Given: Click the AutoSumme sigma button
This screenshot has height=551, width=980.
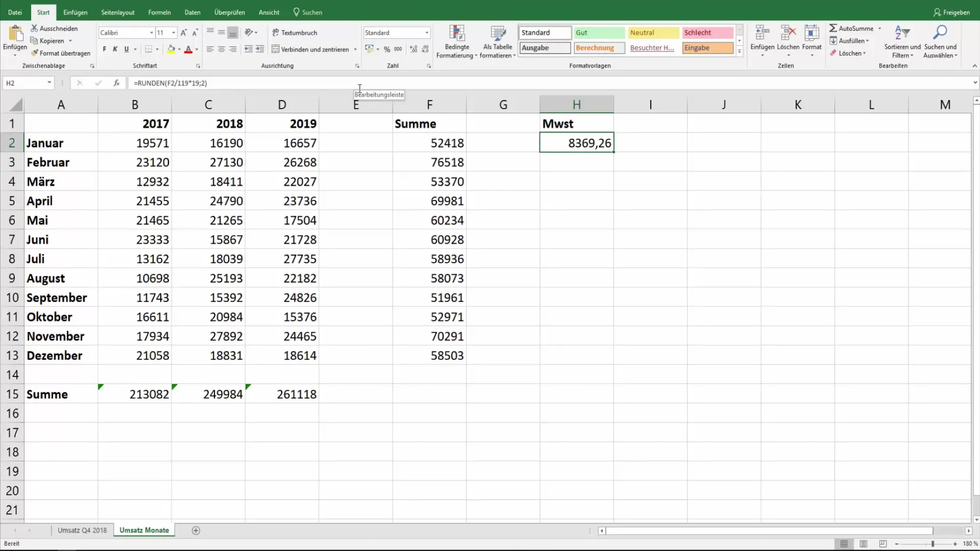Looking at the screenshot, I should [851, 28].
